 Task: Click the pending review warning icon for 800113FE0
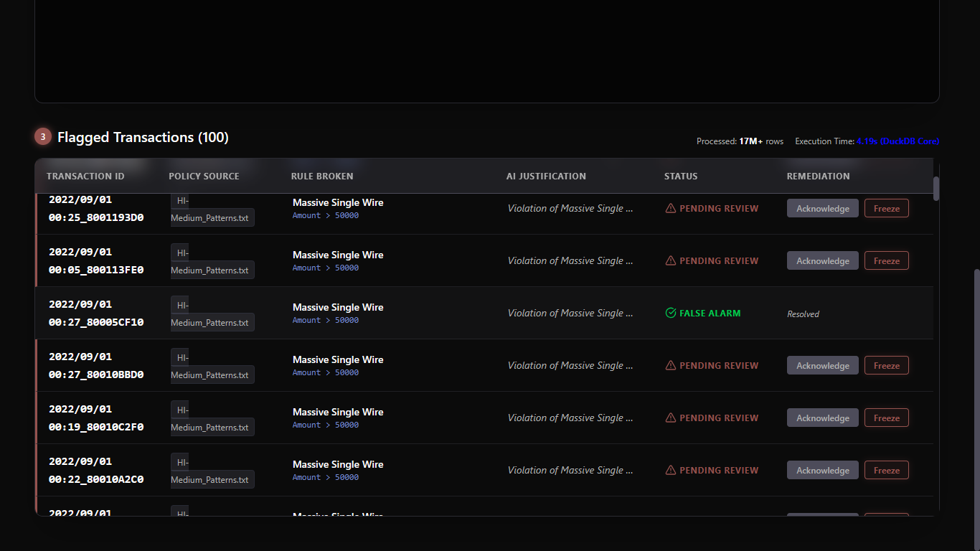tap(671, 261)
